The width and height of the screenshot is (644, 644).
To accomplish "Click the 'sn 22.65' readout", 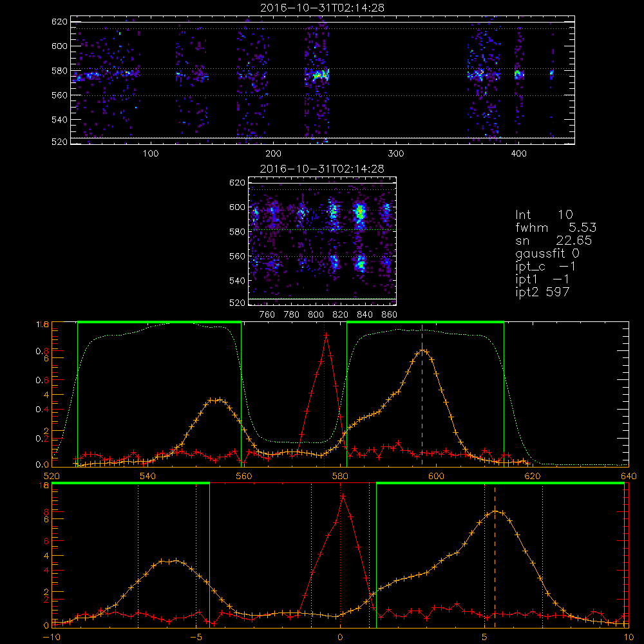I will tap(553, 240).
